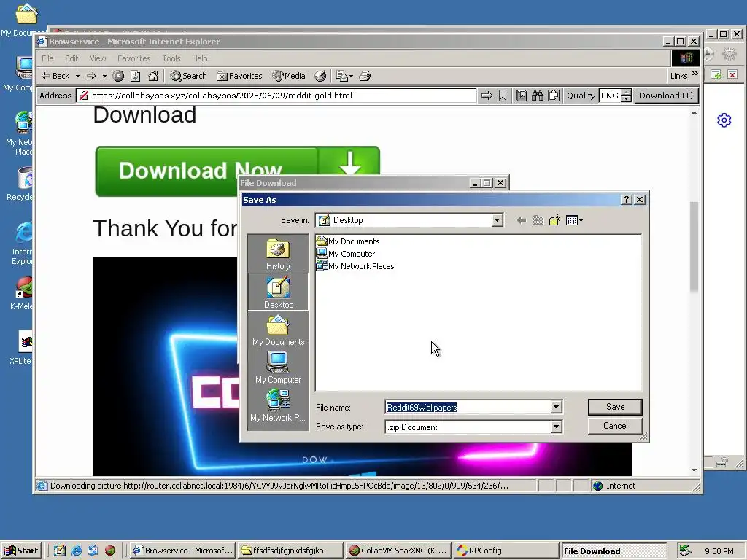
Task: Open the View menu
Action: [98, 58]
